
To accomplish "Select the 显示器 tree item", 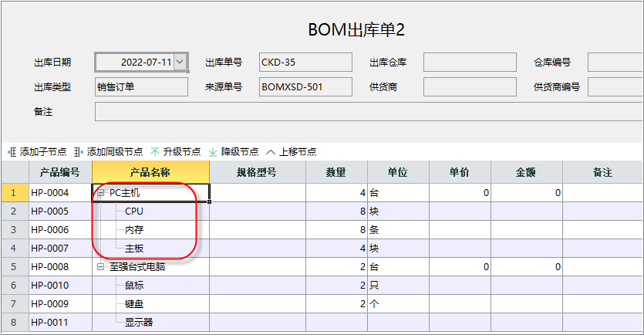I will tap(139, 322).
